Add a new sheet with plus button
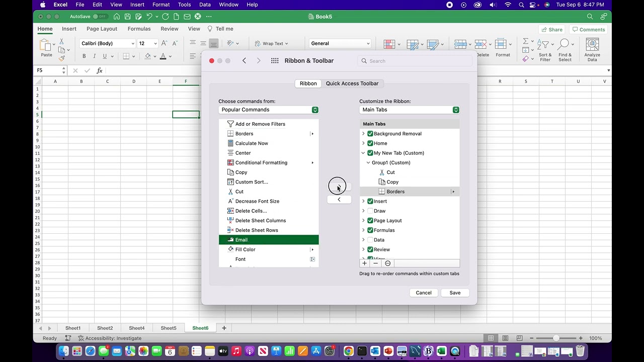The width and height of the screenshot is (644, 362). click(224, 328)
